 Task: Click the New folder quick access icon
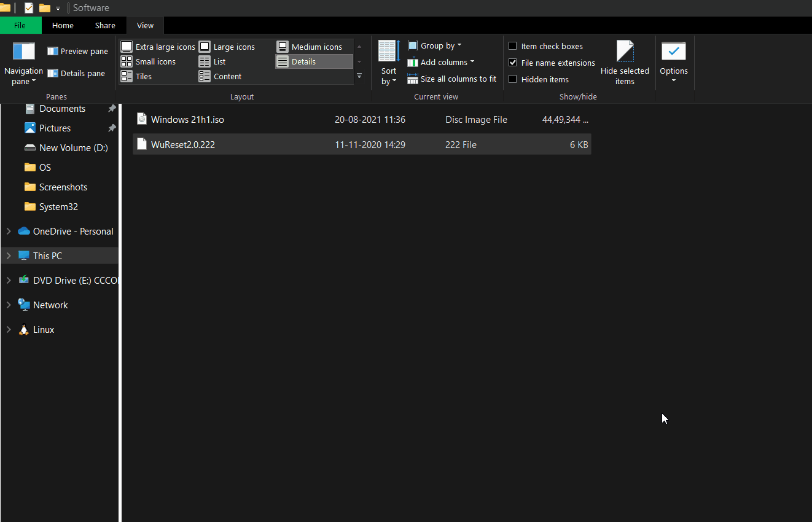45,8
